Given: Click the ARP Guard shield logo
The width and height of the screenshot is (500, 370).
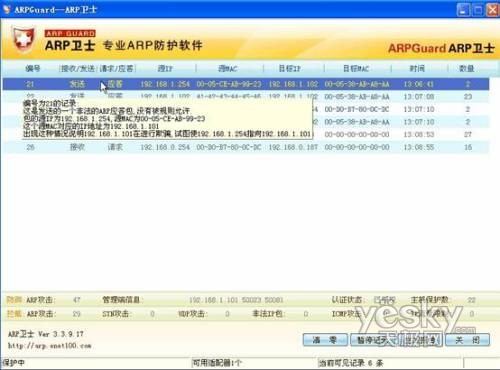Looking at the screenshot, I should [24, 39].
